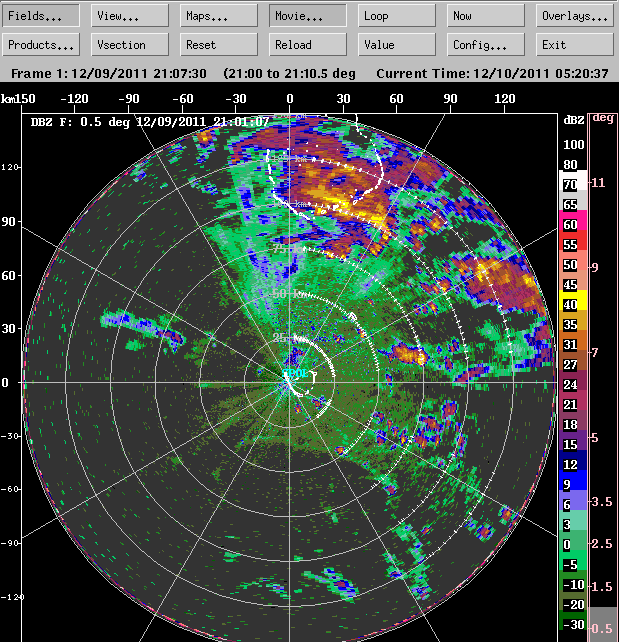Select the -20 dBZ color swatch
The image size is (619, 642).
click(x=573, y=600)
